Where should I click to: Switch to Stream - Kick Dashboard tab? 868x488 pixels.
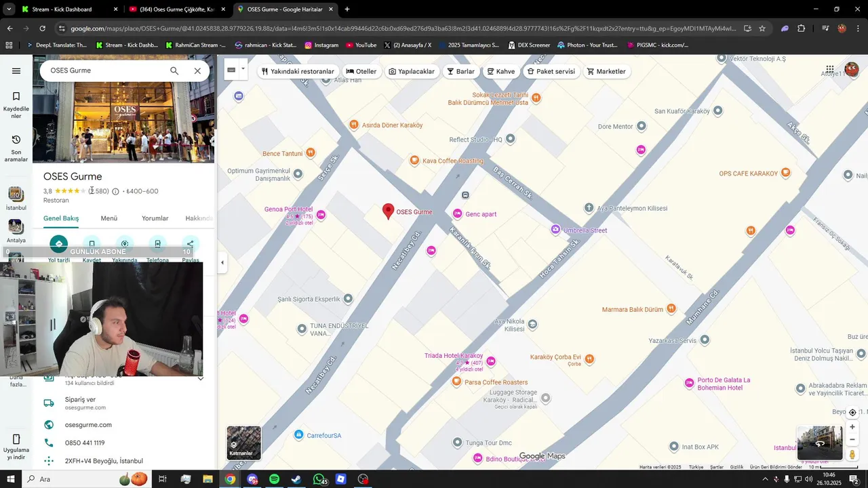point(68,9)
